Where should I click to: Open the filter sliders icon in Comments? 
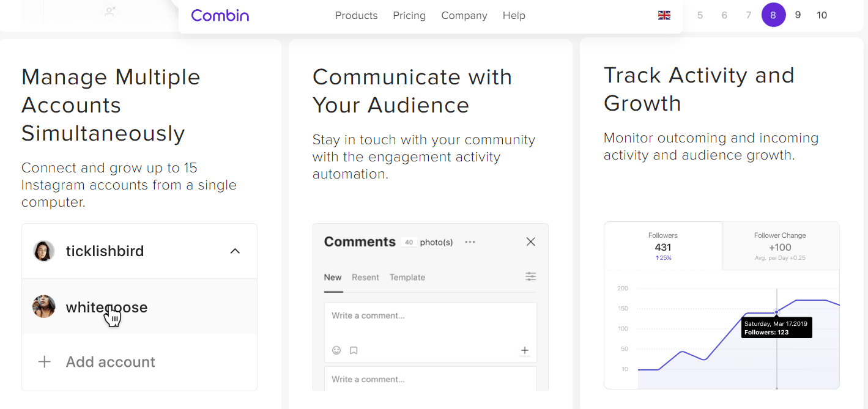coord(531,277)
